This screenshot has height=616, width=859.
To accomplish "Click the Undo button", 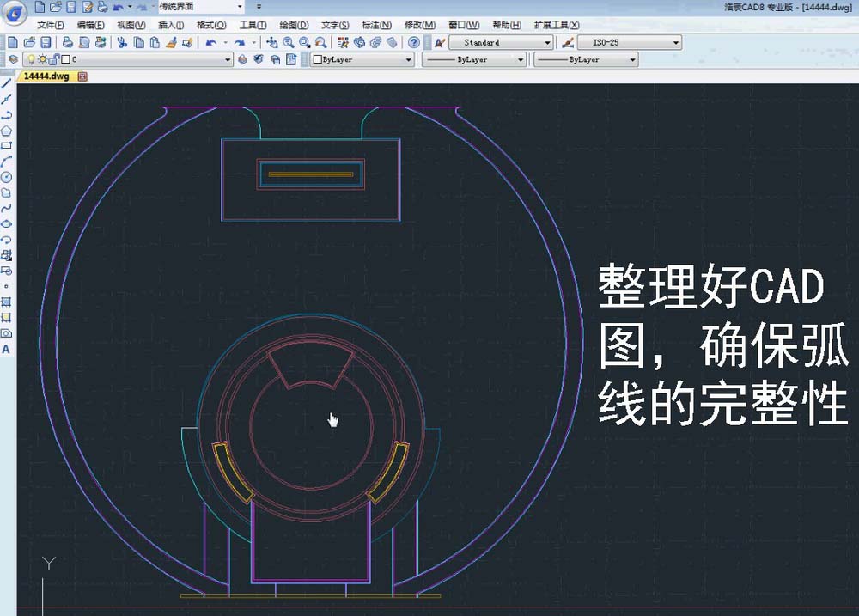I will click(210, 40).
